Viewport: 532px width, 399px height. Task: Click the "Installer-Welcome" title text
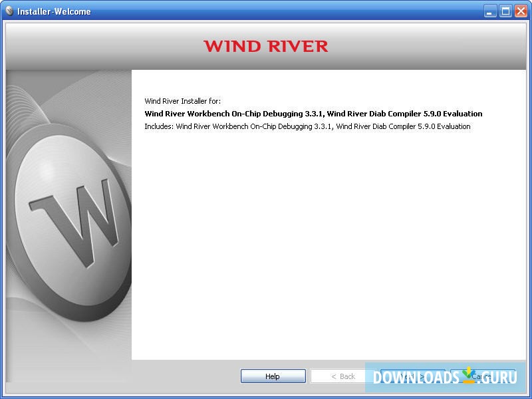54,11
